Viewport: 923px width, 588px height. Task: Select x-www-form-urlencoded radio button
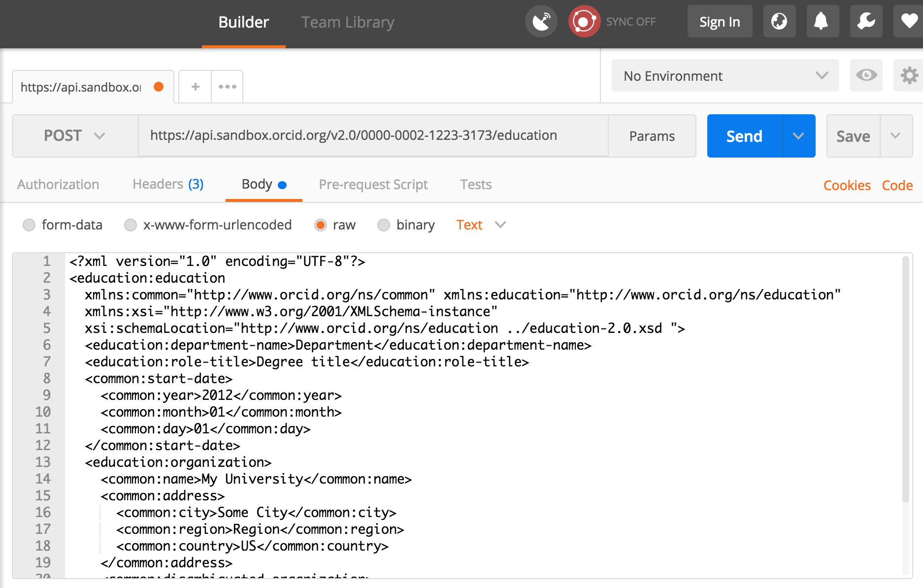point(131,225)
